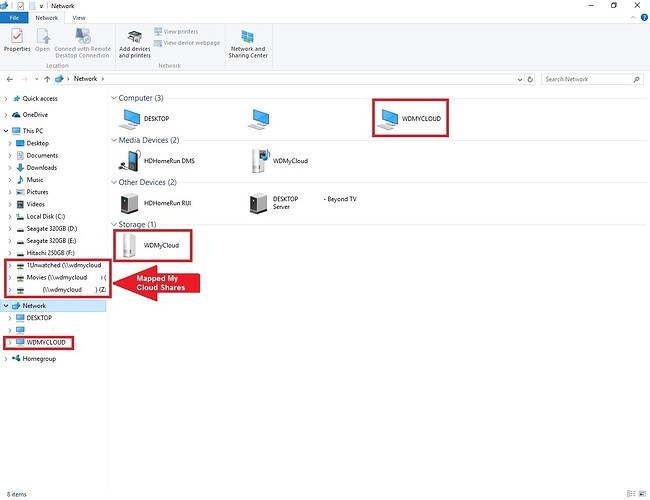Click View printers
This screenshot has width=650, height=500.
pyautogui.click(x=176, y=32)
